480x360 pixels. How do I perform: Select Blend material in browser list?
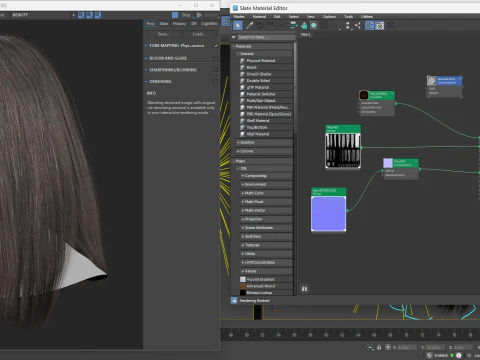pos(266,67)
